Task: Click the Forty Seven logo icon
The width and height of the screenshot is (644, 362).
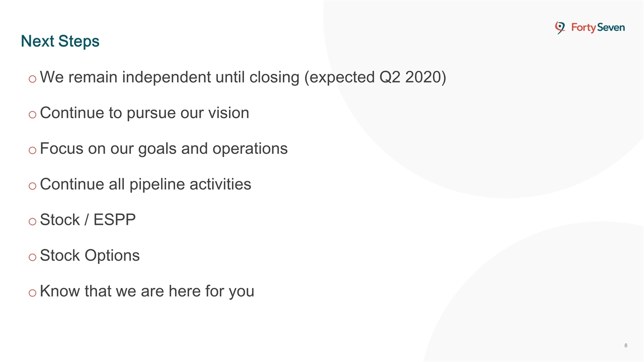Action: click(560, 28)
